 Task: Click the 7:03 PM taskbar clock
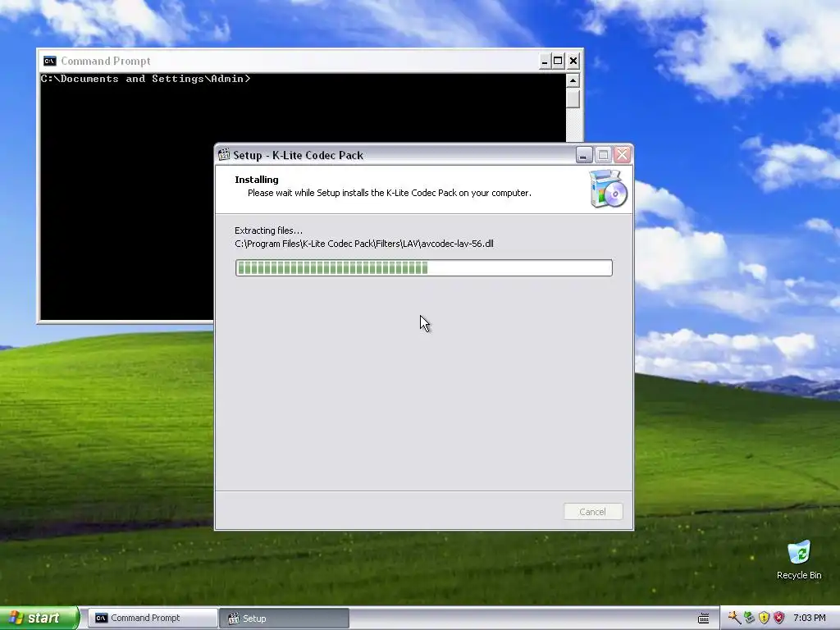810,619
